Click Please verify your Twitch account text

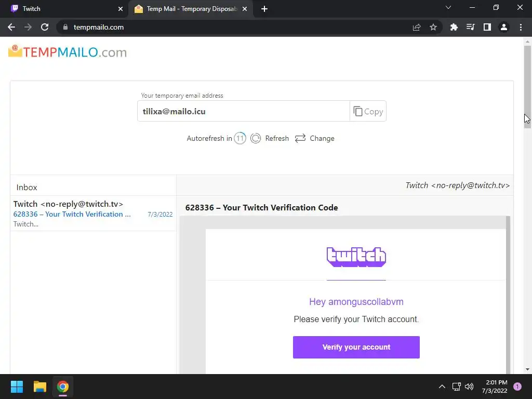[x=356, y=320]
